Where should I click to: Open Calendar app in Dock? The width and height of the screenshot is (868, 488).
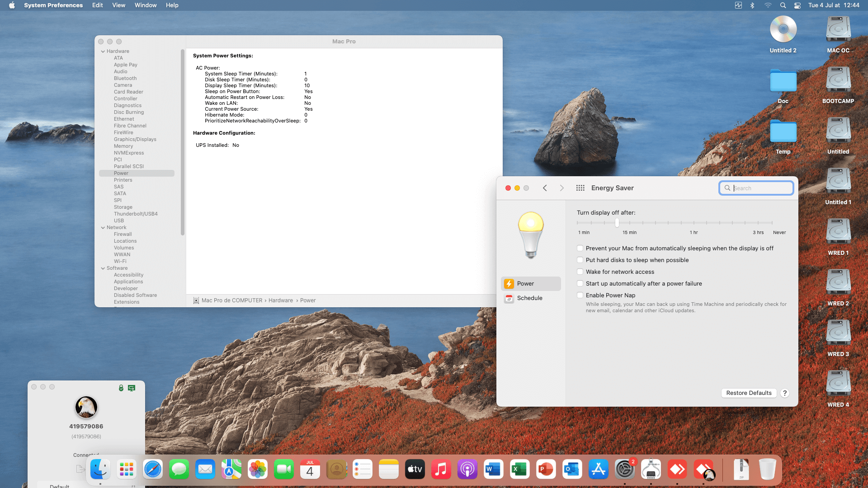pyautogui.click(x=310, y=469)
